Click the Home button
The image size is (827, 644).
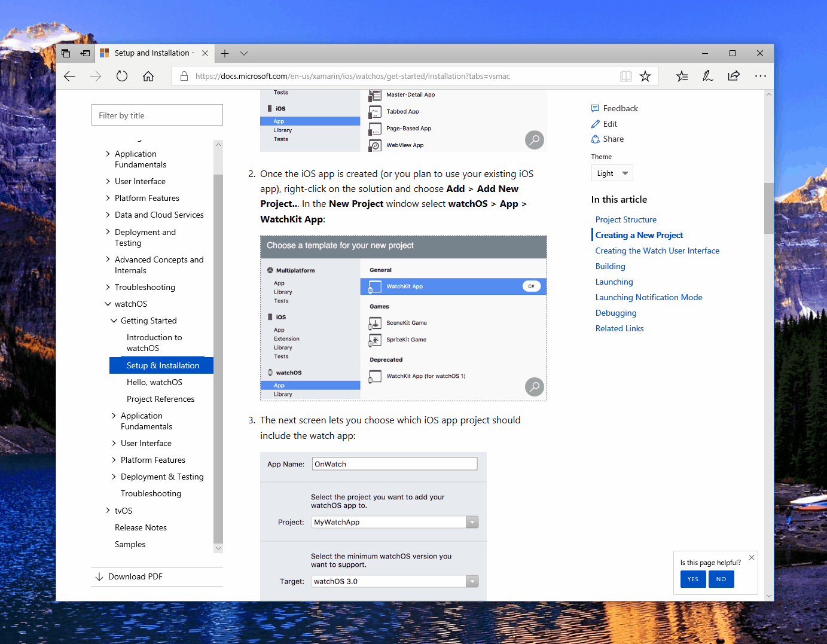(148, 76)
